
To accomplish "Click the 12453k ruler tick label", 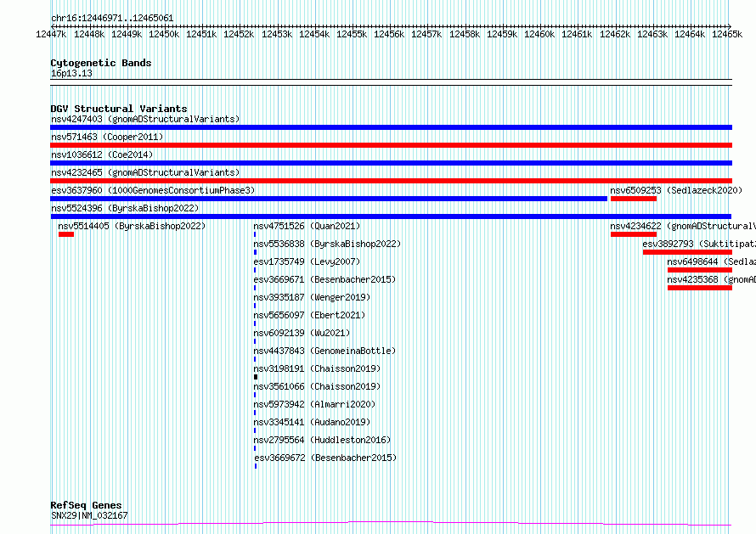I will [x=277, y=34].
